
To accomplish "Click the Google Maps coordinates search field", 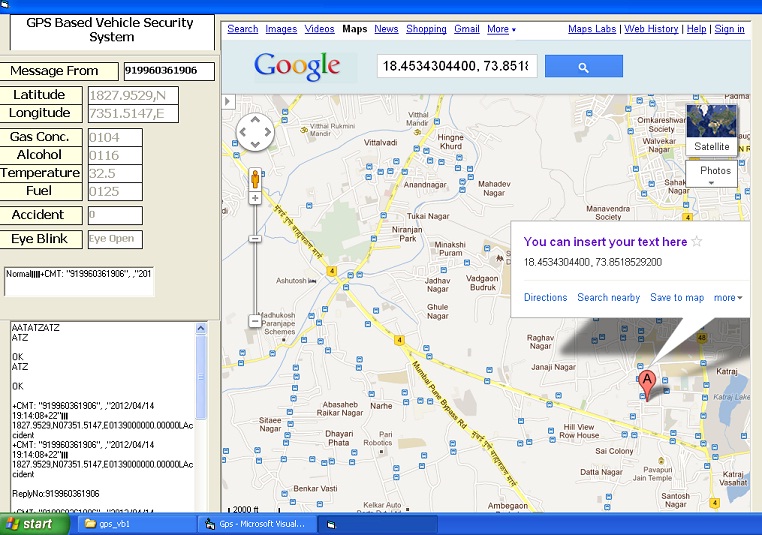I will click(x=457, y=67).
